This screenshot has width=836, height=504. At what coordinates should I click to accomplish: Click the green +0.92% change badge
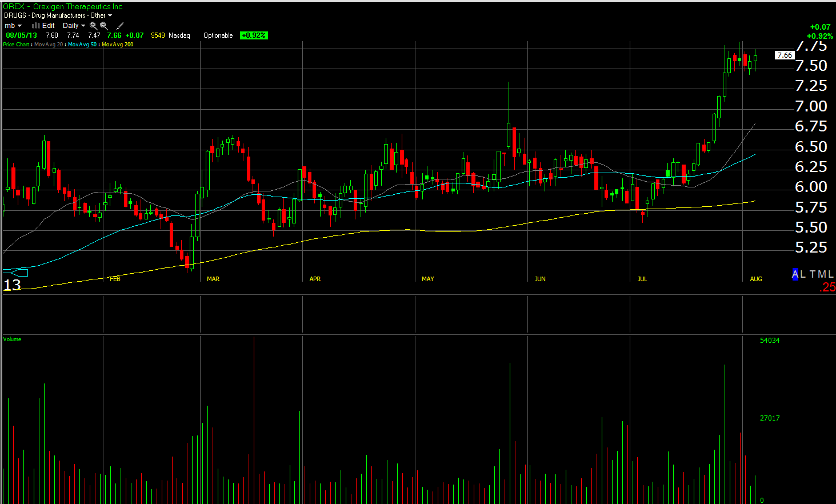[x=254, y=35]
